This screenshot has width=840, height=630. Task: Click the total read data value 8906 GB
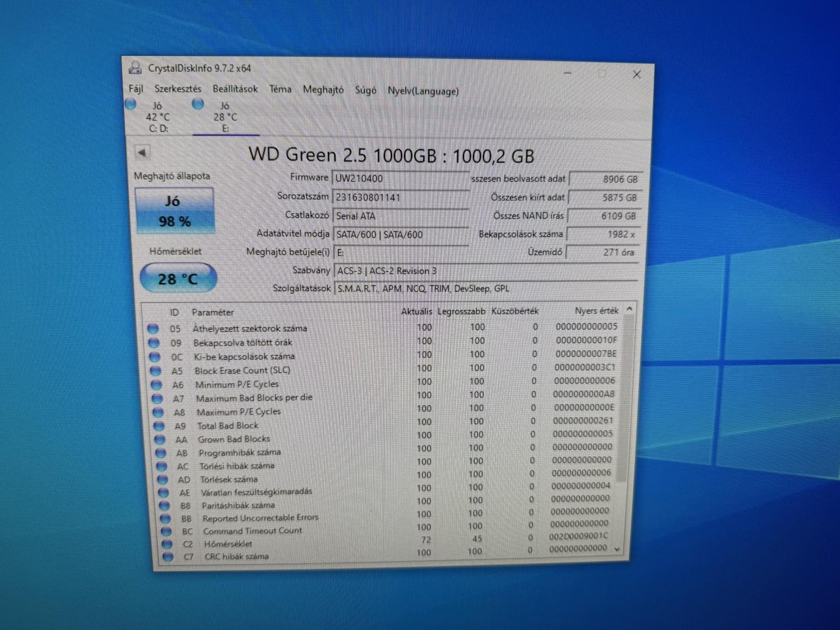click(x=605, y=179)
